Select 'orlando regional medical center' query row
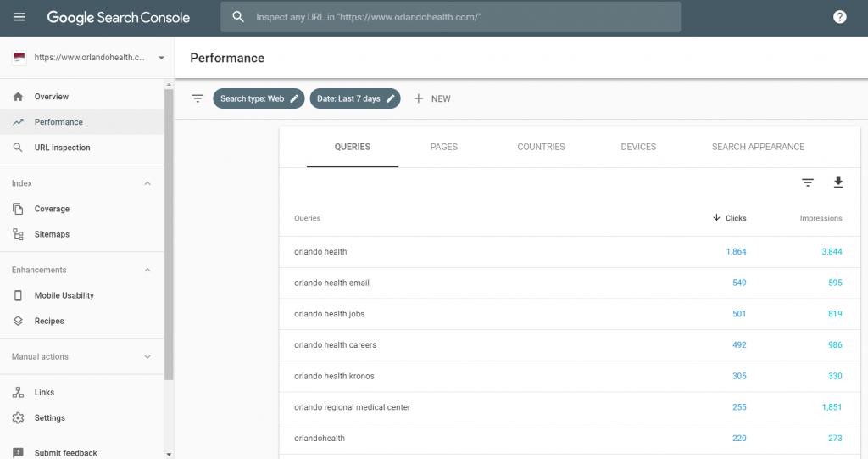This screenshot has height=459, width=868. click(x=570, y=407)
